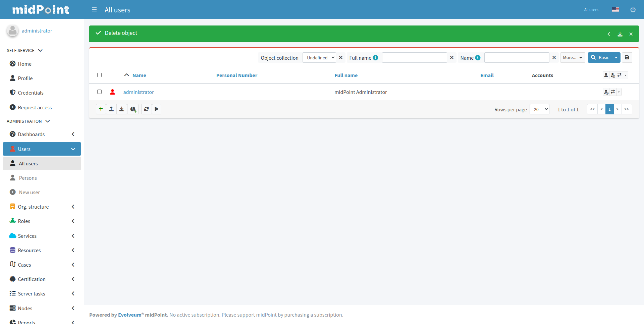Open Credentials in sidebar

(42, 93)
